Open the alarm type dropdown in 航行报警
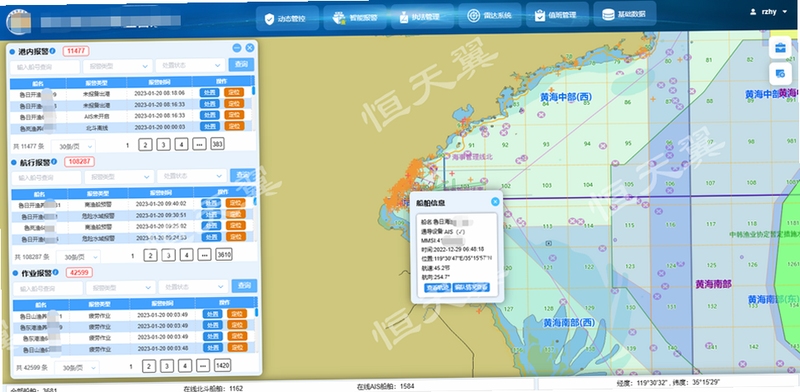The height and width of the screenshot is (392, 800). click(x=119, y=177)
